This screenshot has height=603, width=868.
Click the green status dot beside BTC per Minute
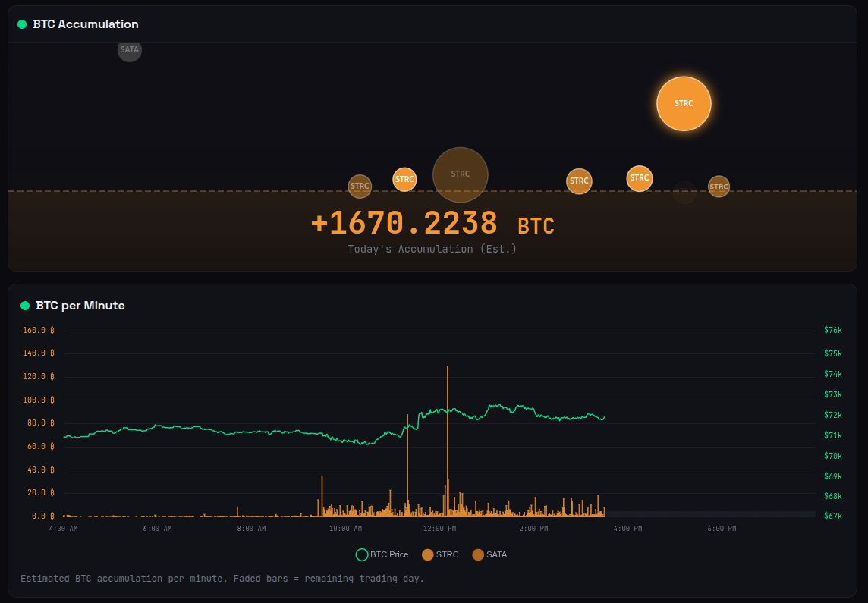click(x=25, y=306)
